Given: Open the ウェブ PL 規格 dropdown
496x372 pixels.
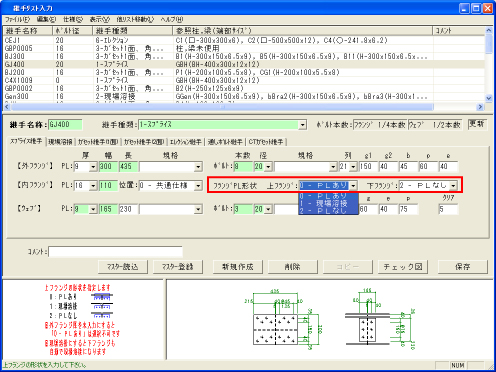Looking at the screenshot, I should 198,209.
